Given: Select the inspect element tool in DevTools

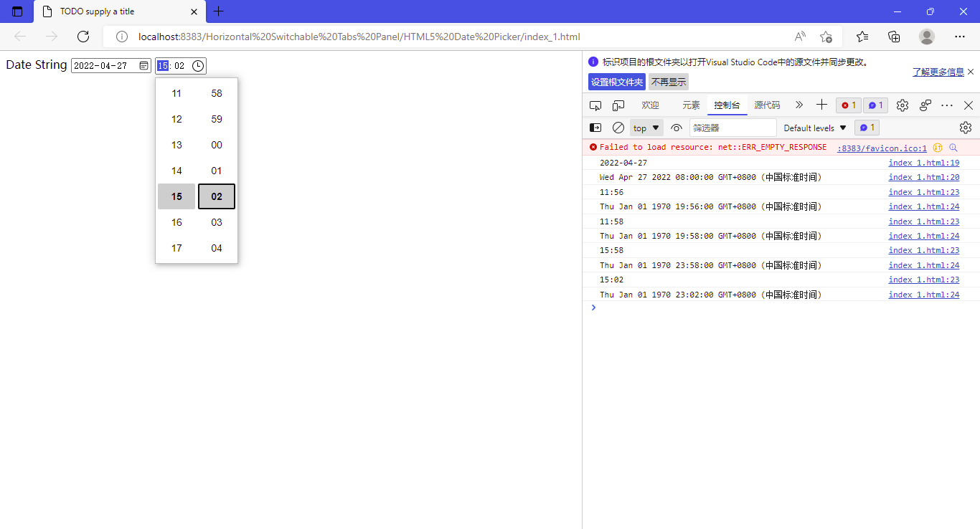Looking at the screenshot, I should click(x=595, y=105).
